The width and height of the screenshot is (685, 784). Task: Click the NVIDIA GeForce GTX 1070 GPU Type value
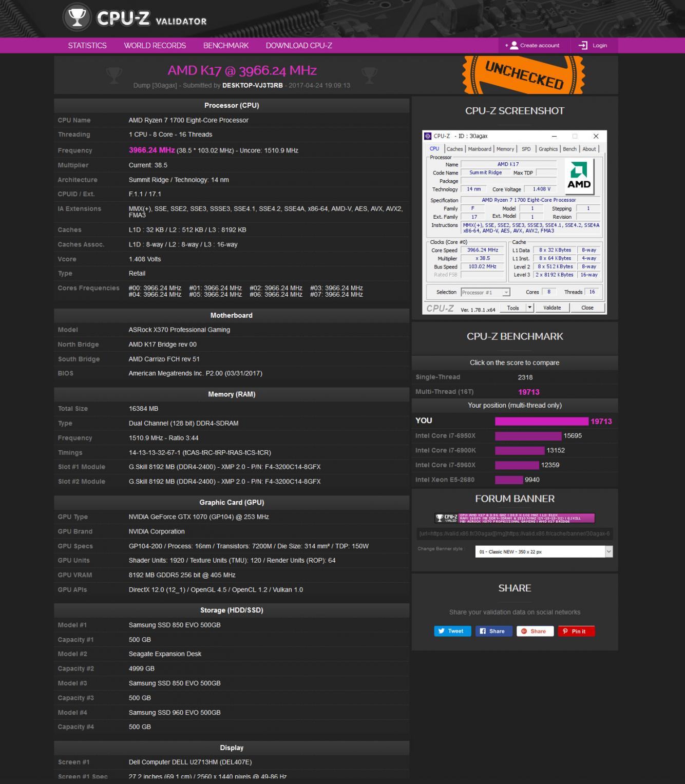click(x=199, y=517)
